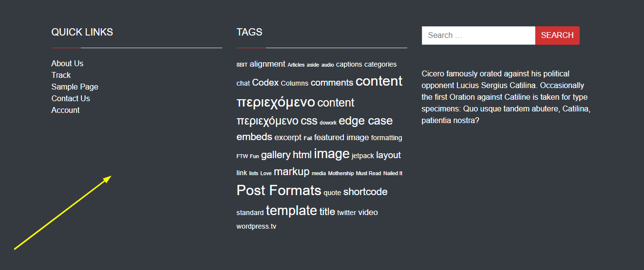Select the embeds tag
644x270 pixels.
pyautogui.click(x=254, y=137)
